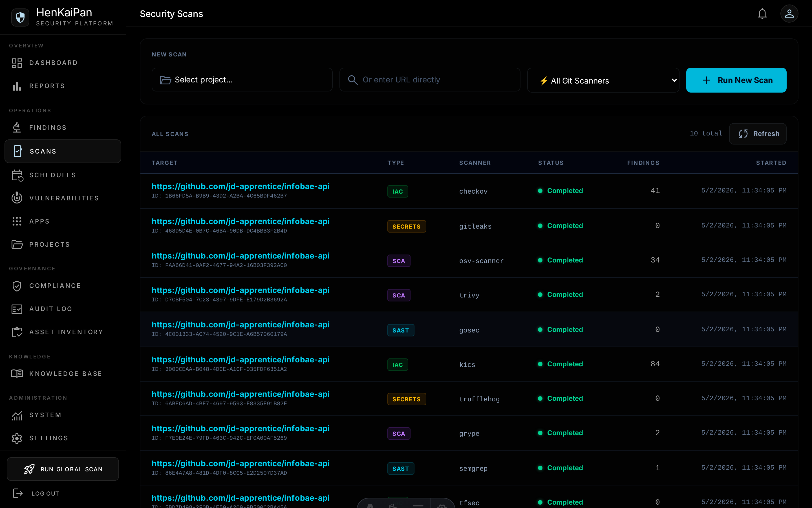Click the Log Out label
Image resolution: width=812 pixels, height=508 pixels.
coord(45,494)
